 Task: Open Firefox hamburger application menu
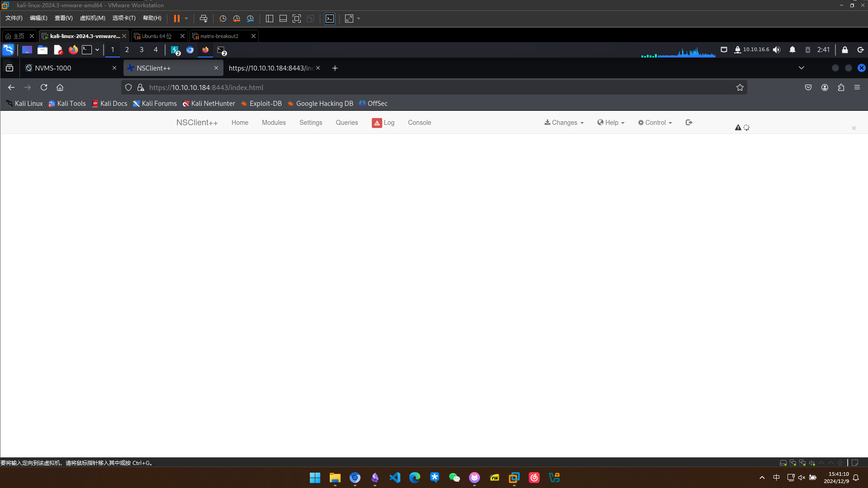(857, 87)
